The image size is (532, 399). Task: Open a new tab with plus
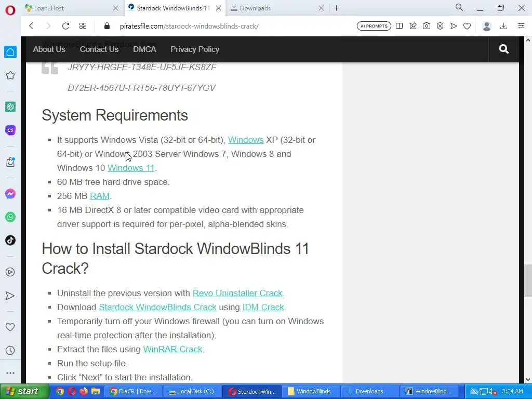coord(336,8)
